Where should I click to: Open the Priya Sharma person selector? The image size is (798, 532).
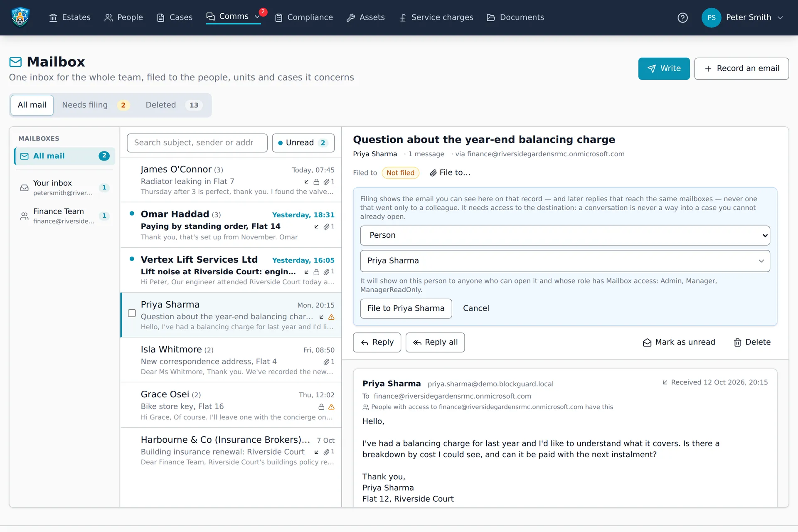[x=565, y=261]
